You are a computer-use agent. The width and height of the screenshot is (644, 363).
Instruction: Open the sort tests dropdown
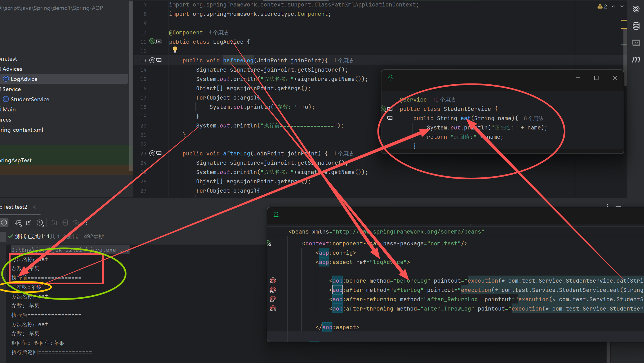click(18, 223)
